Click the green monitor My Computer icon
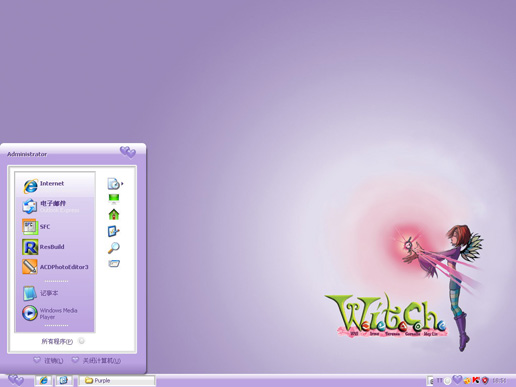 [x=114, y=199]
